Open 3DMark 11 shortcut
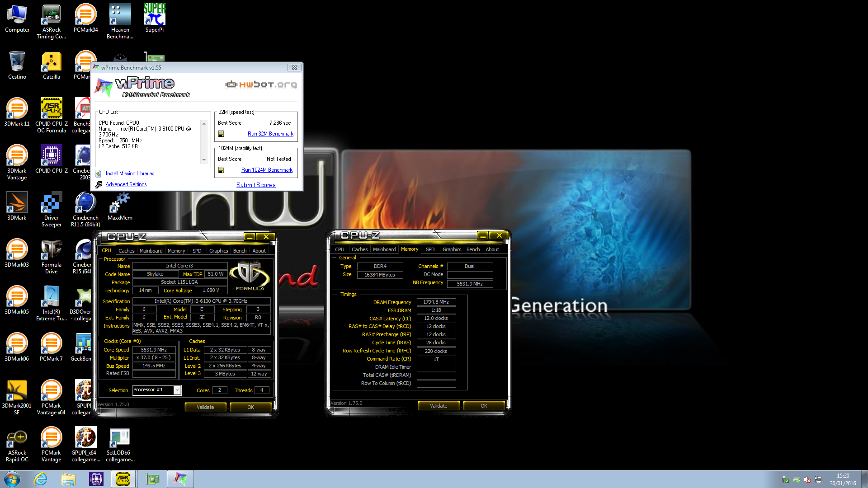The height and width of the screenshot is (488, 868). [17, 113]
